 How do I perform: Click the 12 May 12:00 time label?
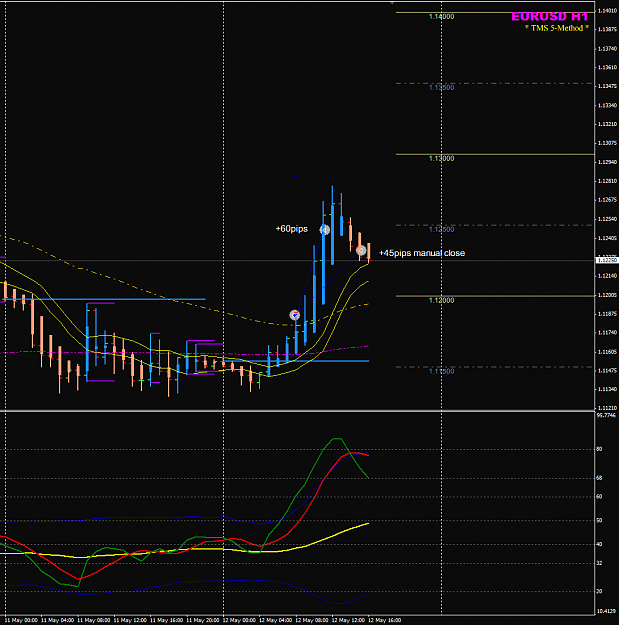pyautogui.click(x=348, y=620)
